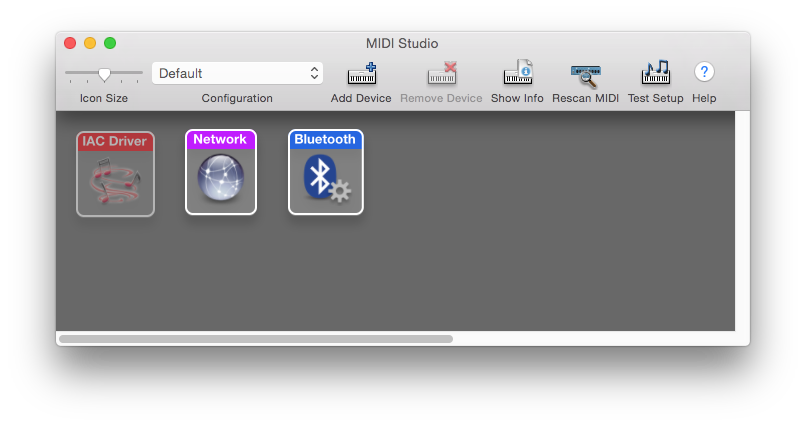Open the Default configuration dropdown
Image resolution: width=806 pixels, height=426 pixels.
tap(237, 73)
